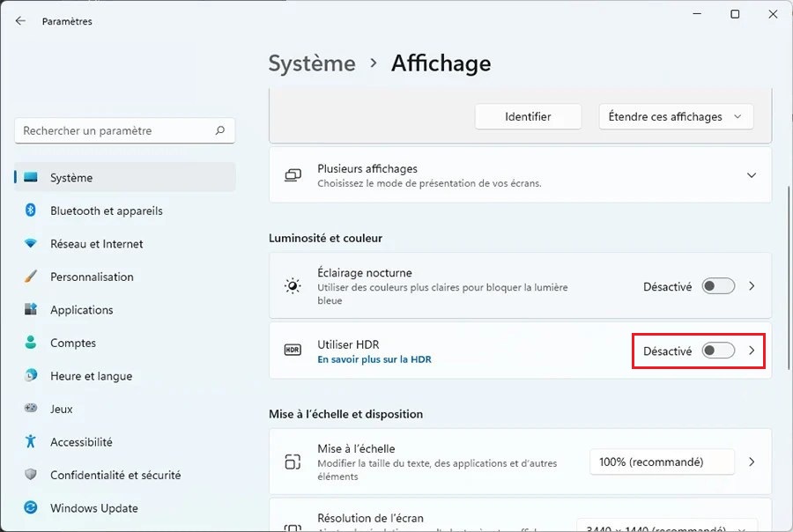Click the HDR badge icon
793x532 pixels.
pos(293,350)
